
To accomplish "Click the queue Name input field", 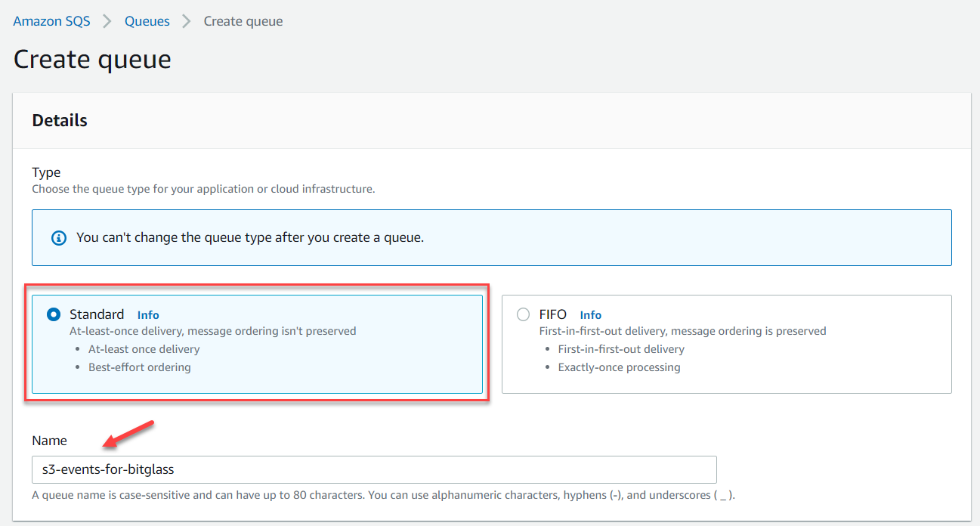I will 373,469.
